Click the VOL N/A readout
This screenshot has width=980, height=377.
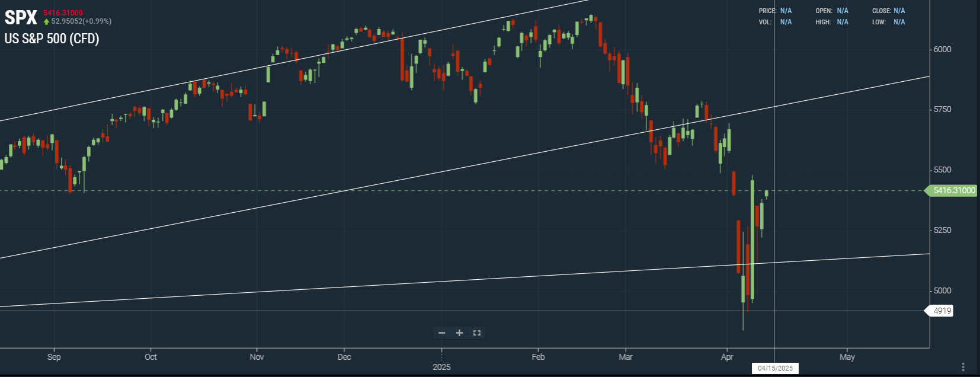point(775,22)
